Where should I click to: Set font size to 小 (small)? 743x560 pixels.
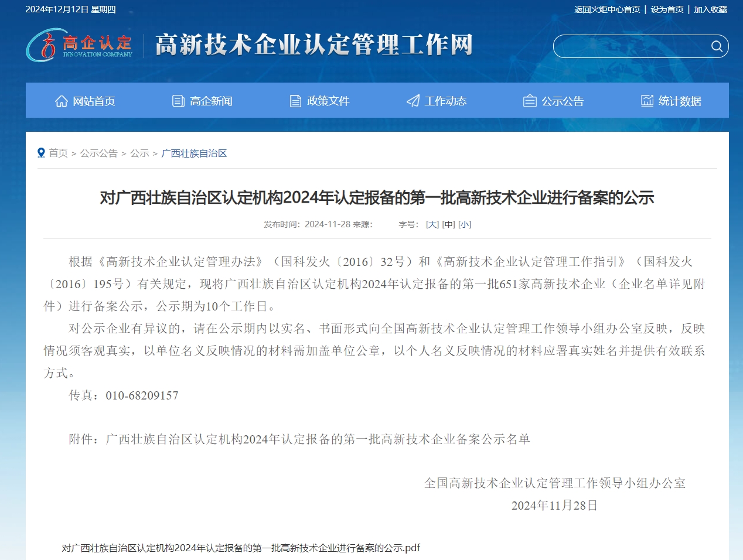(x=465, y=224)
